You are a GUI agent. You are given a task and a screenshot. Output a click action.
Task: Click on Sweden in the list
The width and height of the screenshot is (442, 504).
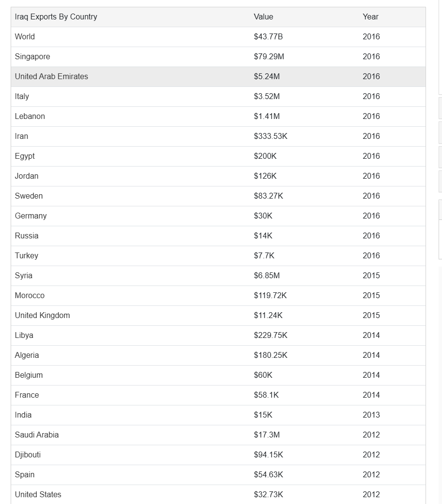point(29,196)
